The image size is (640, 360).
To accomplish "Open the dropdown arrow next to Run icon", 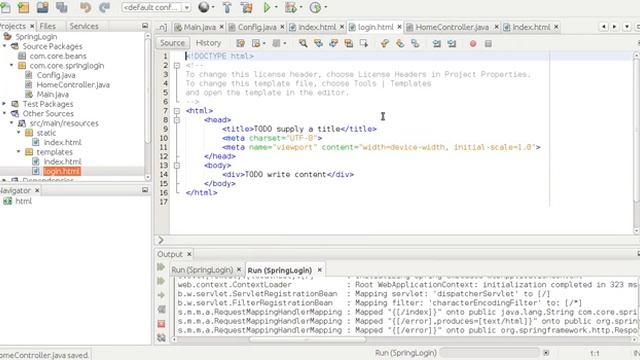I will pyautogui.click(x=276, y=7).
